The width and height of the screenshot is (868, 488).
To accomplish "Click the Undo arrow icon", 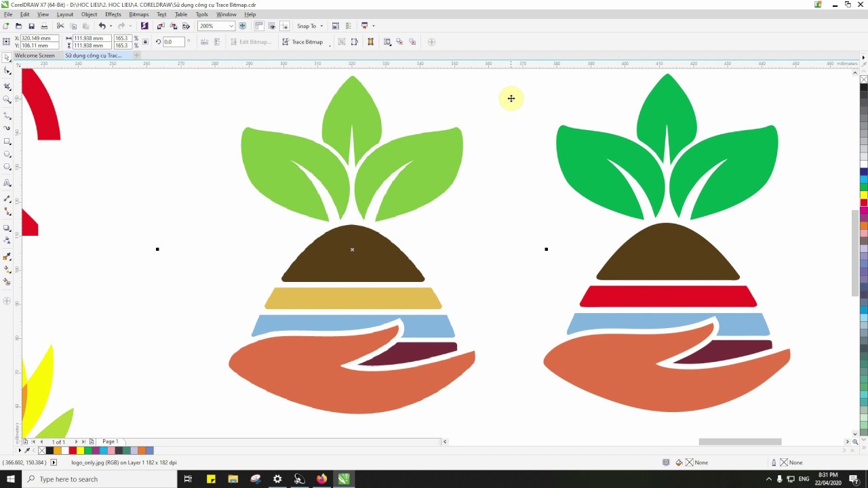I will [102, 26].
